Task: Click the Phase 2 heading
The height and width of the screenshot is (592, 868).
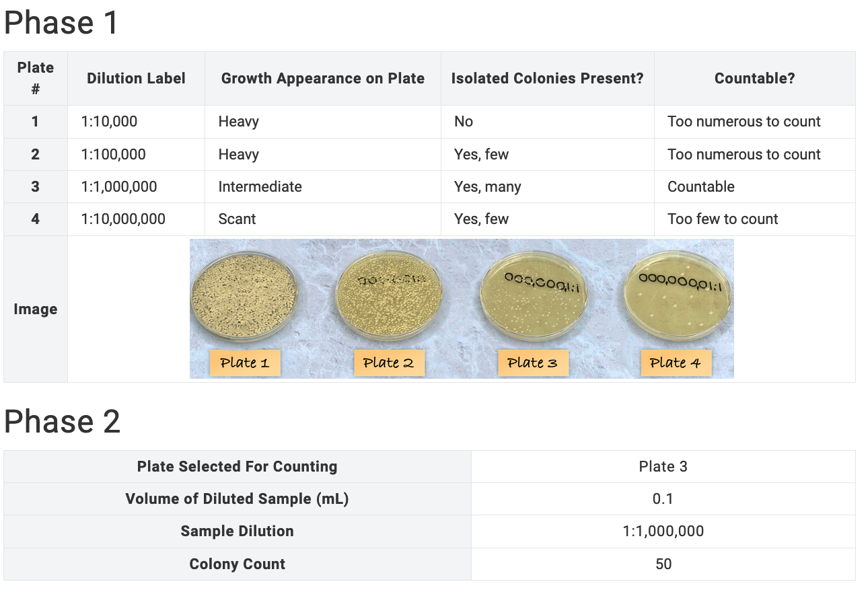Action: 62,422
